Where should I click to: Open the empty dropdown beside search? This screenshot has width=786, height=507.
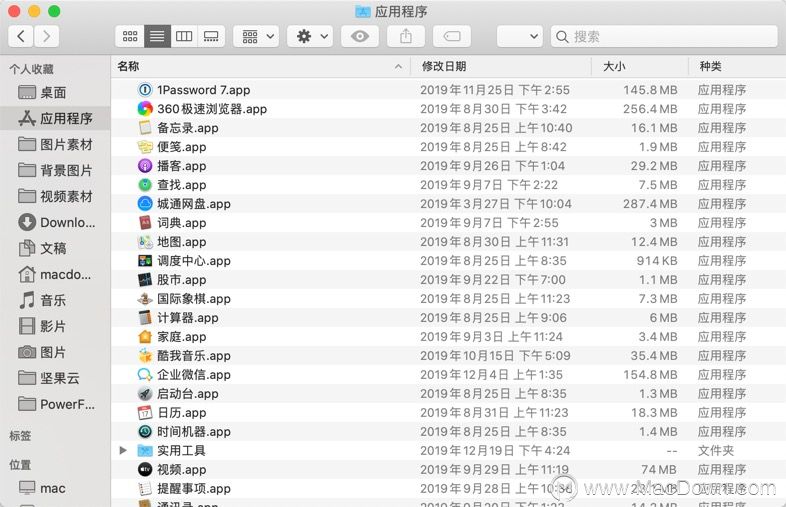point(520,36)
